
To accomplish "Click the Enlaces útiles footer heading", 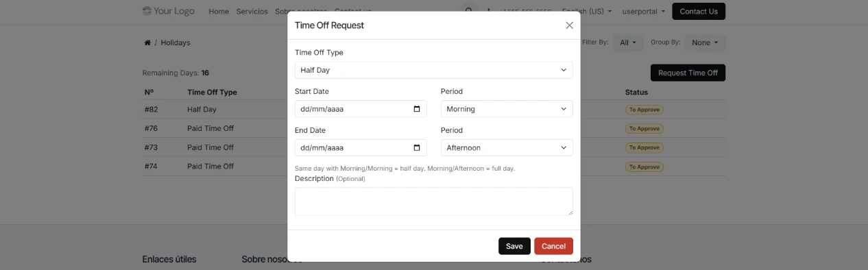I will [169, 260].
